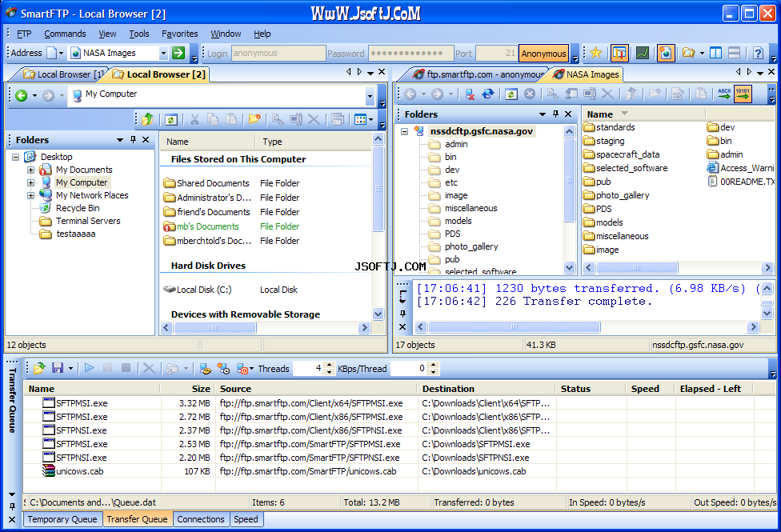This screenshot has height=532, width=781.
Task: Open the Speed tab
Action: (x=246, y=519)
